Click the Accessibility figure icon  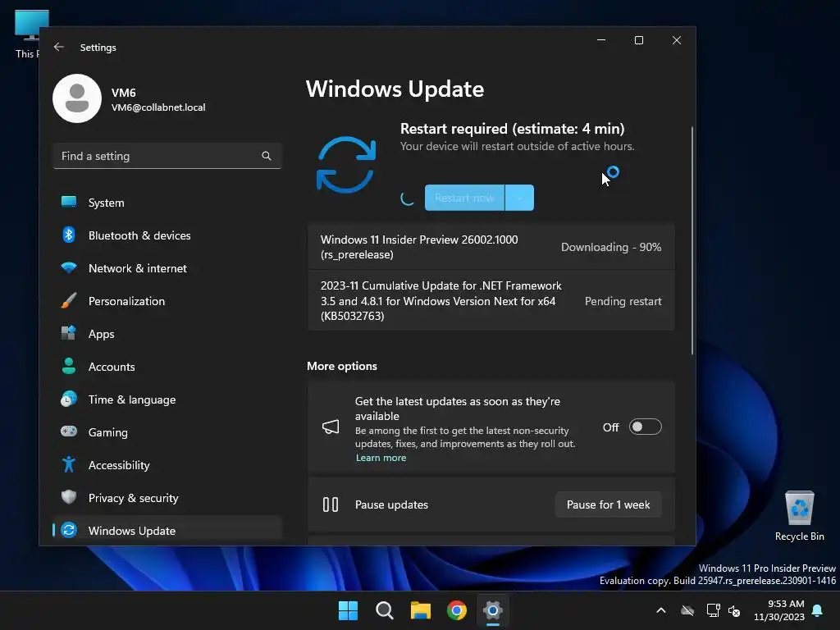point(69,464)
